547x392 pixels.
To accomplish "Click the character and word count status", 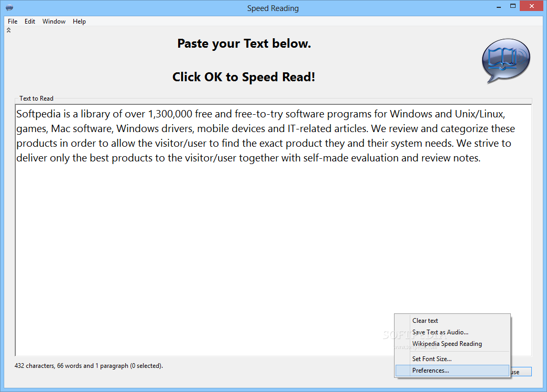I will [89, 366].
